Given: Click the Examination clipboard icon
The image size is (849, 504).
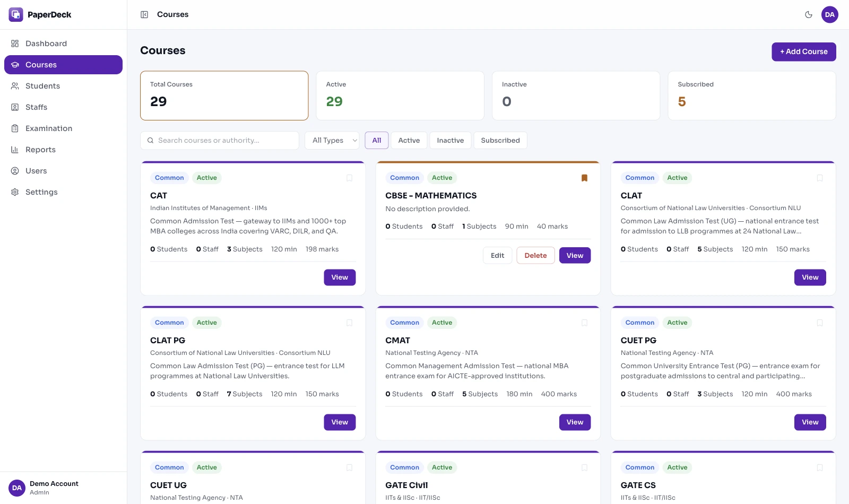Looking at the screenshot, I should 15,128.
